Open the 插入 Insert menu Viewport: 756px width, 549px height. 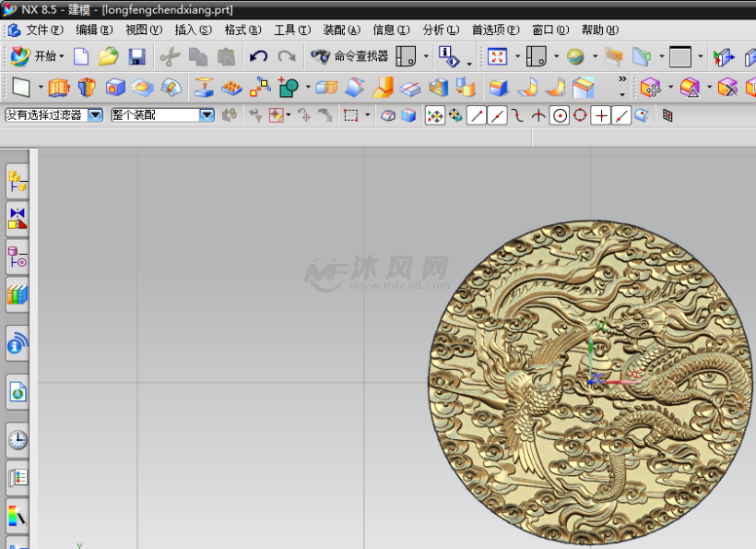point(193,30)
